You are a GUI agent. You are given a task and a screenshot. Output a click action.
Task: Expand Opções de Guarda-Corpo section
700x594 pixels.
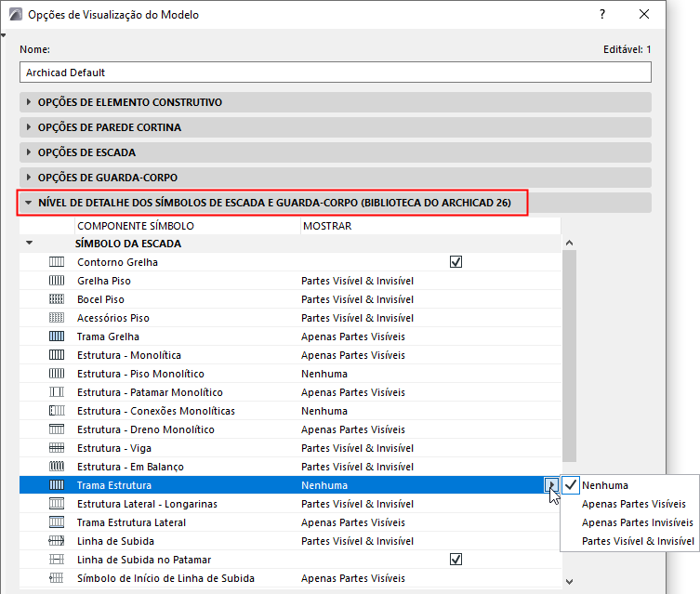pos(29,178)
